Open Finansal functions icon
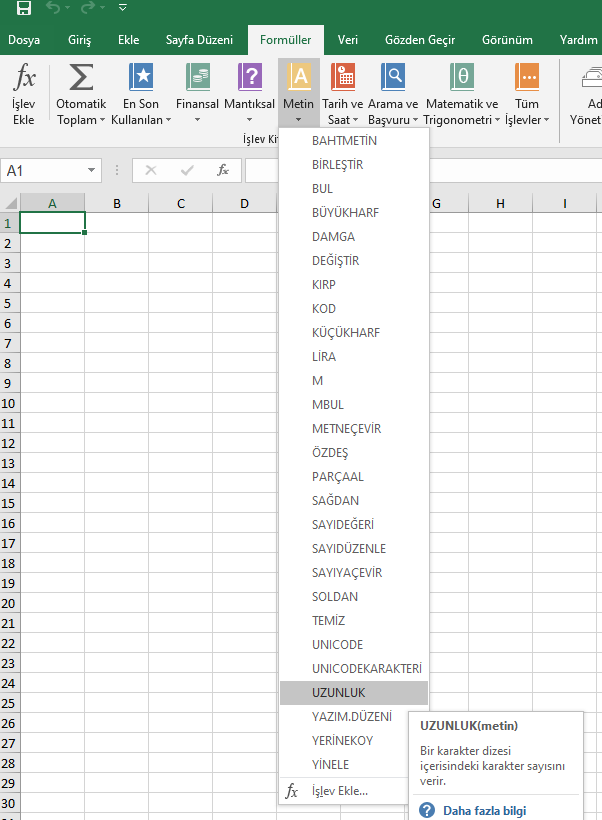This screenshot has height=820, width=602. click(x=197, y=78)
